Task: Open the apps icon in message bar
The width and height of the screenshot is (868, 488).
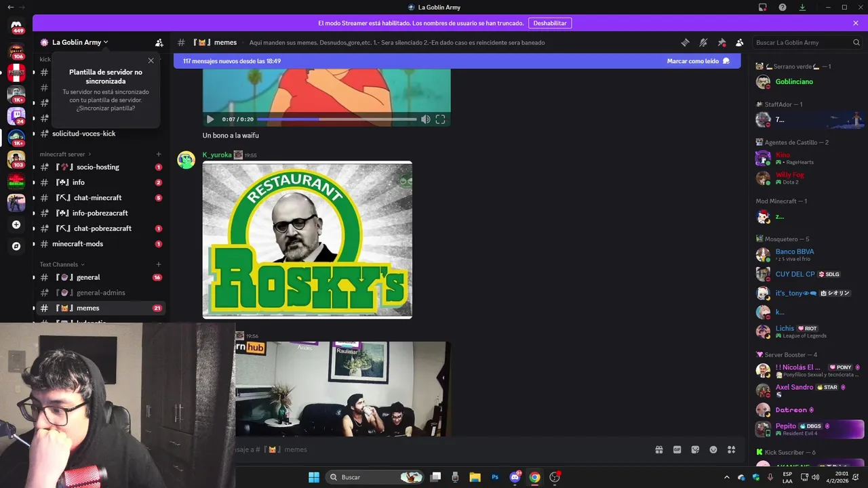Action: click(732, 449)
